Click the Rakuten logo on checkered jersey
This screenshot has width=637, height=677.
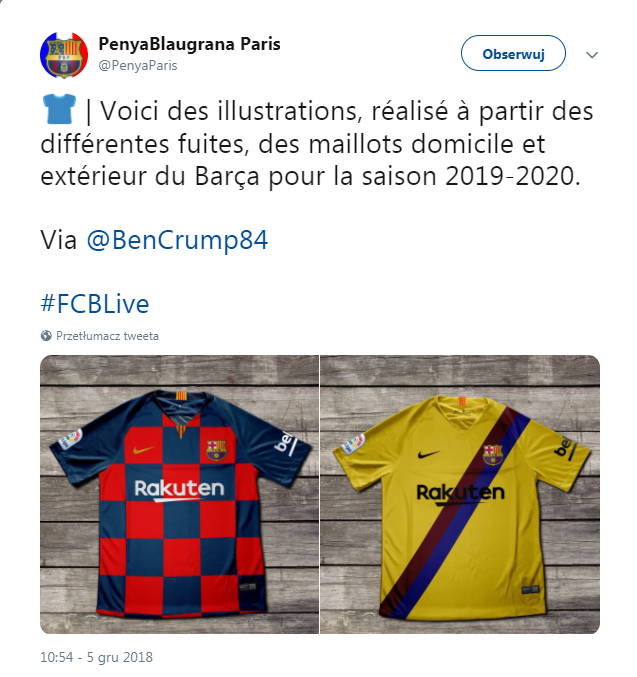pyautogui.click(x=179, y=490)
